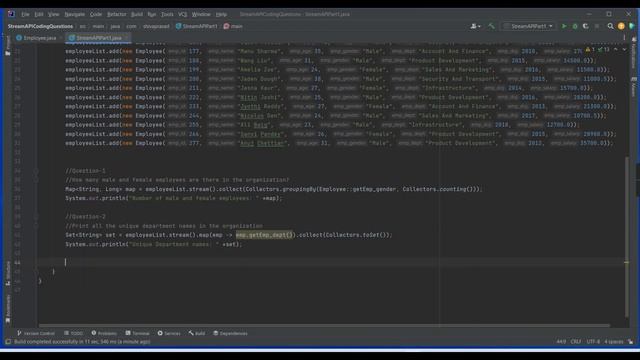Open the File menu

pyautogui.click(x=25, y=14)
